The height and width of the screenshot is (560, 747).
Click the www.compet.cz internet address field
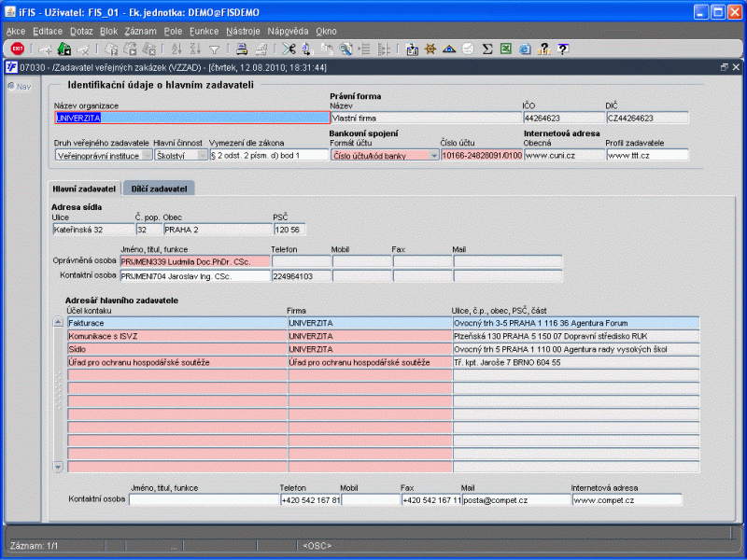(x=627, y=500)
